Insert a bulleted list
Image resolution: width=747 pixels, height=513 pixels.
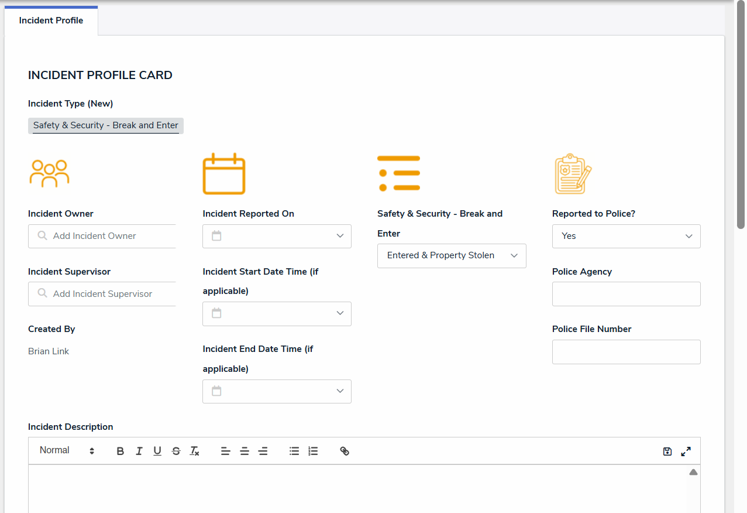point(294,451)
